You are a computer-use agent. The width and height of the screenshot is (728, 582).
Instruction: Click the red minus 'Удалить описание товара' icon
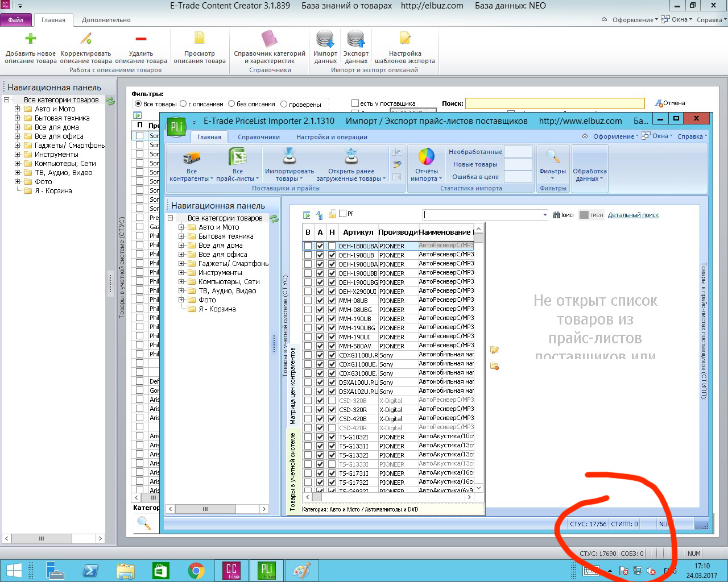pos(141,39)
